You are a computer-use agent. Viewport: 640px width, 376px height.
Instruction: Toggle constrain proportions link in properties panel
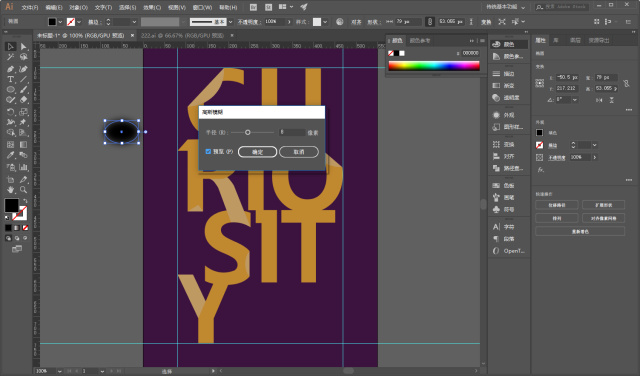coord(626,83)
